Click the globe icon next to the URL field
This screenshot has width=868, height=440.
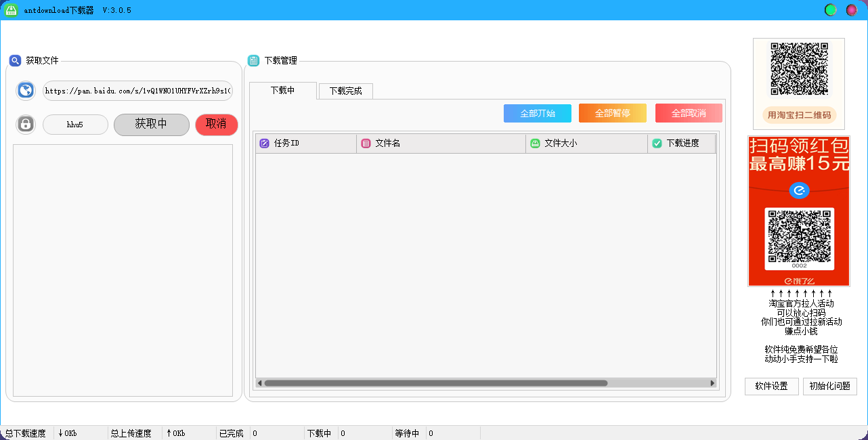(x=25, y=90)
